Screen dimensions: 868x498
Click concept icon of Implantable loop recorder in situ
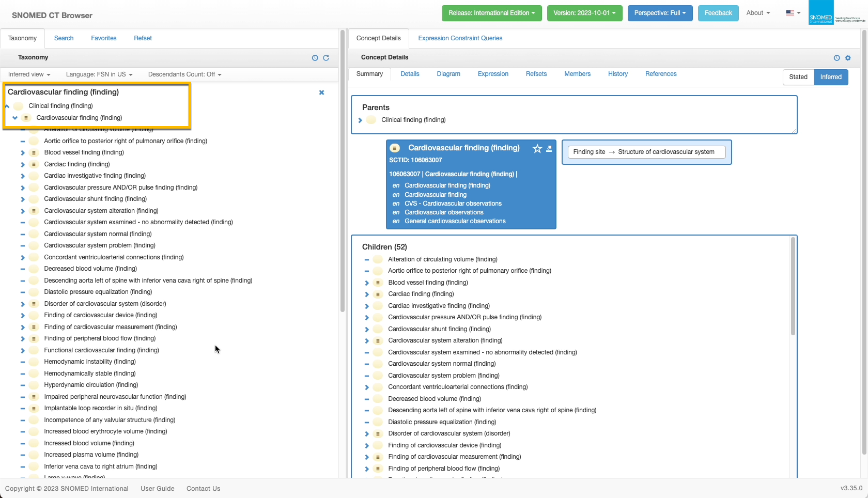tap(34, 408)
